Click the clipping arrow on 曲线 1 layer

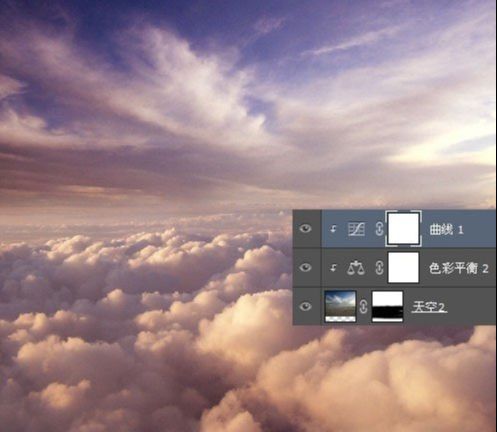(x=333, y=229)
